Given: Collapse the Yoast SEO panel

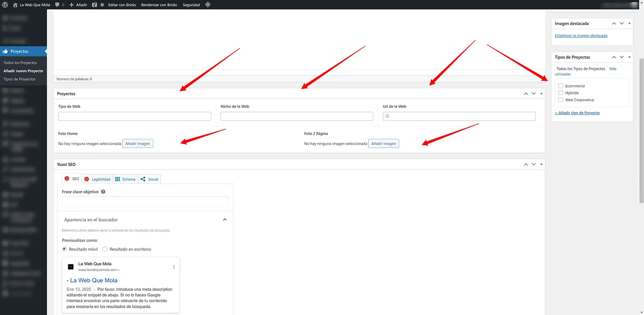Looking at the screenshot, I should coord(541,164).
